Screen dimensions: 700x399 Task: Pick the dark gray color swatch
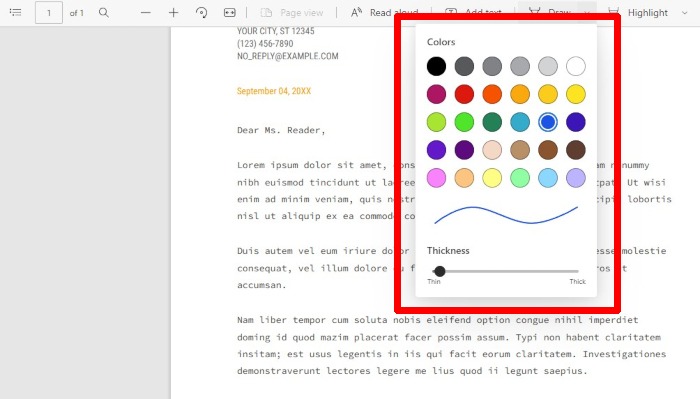click(464, 66)
